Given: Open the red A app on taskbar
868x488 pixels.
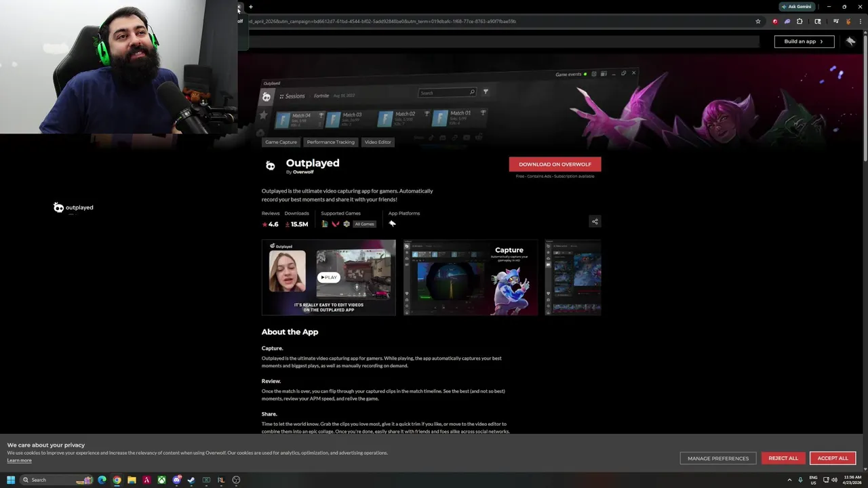Looking at the screenshot, I should (146, 480).
